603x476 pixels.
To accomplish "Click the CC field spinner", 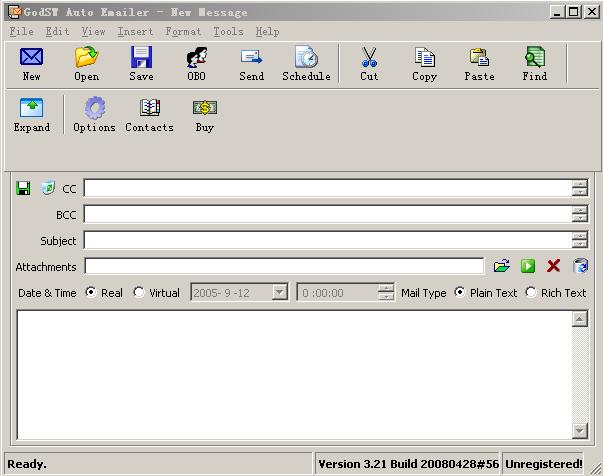I will pyautogui.click(x=580, y=188).
